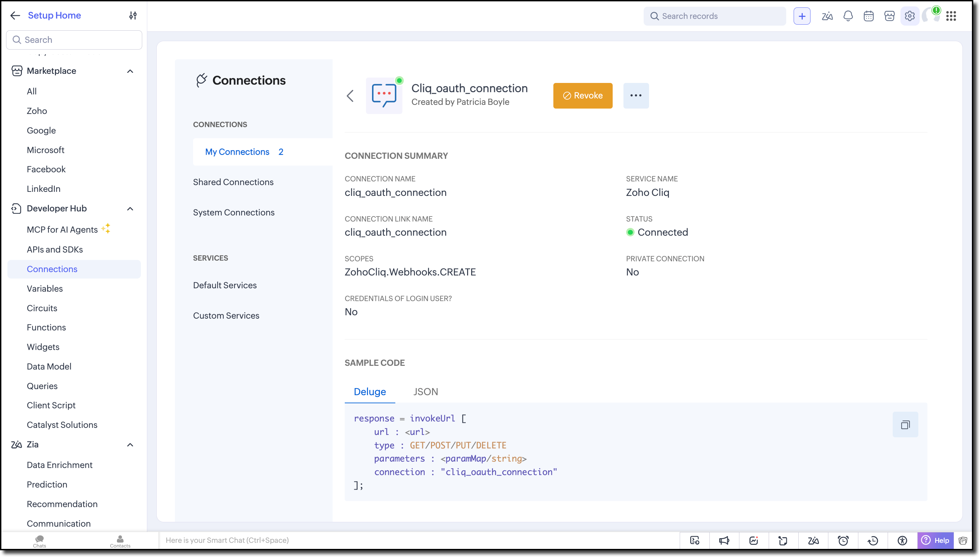Switch to the JSON sample code tab
Screen dimensions: 980x557
pos(426,392)
